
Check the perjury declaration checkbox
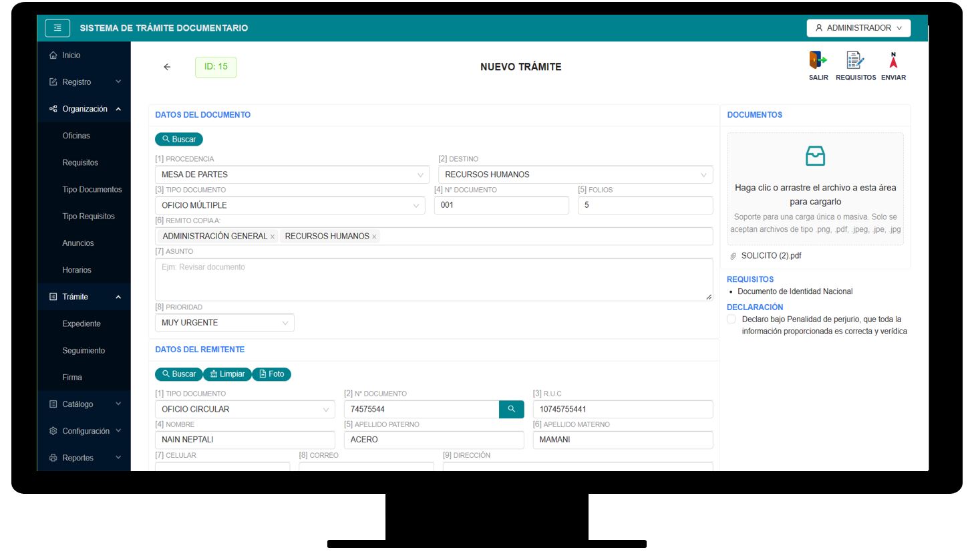coord(731,319)
